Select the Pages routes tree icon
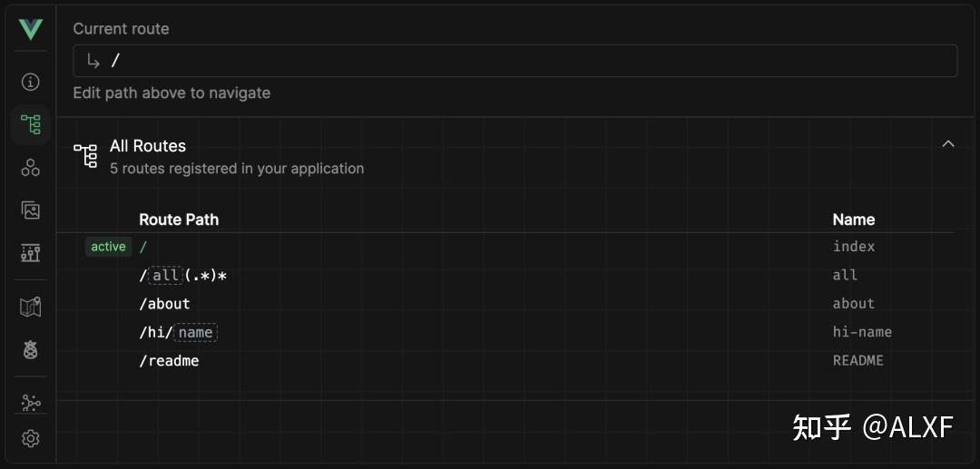The image size is (980, 469). click(x=31, y=124)
